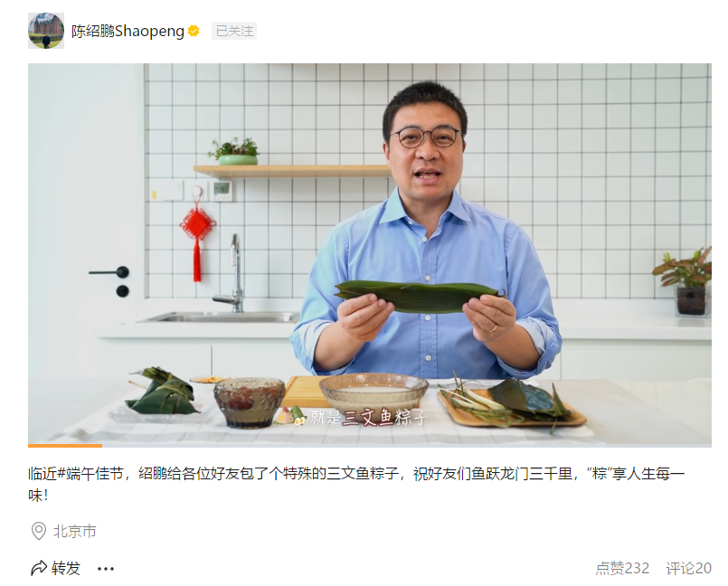Screen dimensions: 728x586
Task: Click the 转发 repost label
Action: 66,568
